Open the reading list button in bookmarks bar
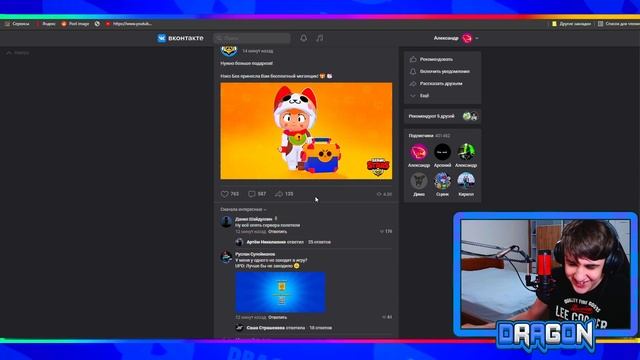Image resolution: width=640 pixels, height=360 pixels. 619,24
